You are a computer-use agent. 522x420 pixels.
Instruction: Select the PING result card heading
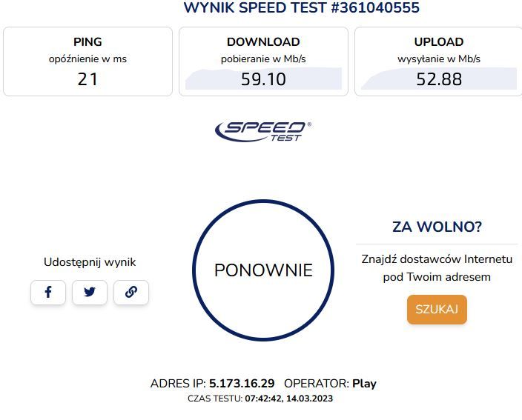coord(87,42)
